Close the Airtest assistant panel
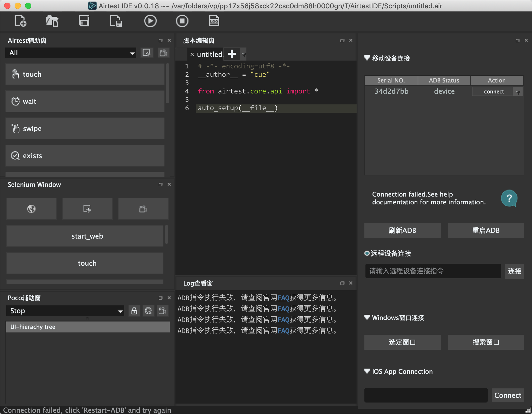The image size is (532, 414). click(x=169, y=40)
